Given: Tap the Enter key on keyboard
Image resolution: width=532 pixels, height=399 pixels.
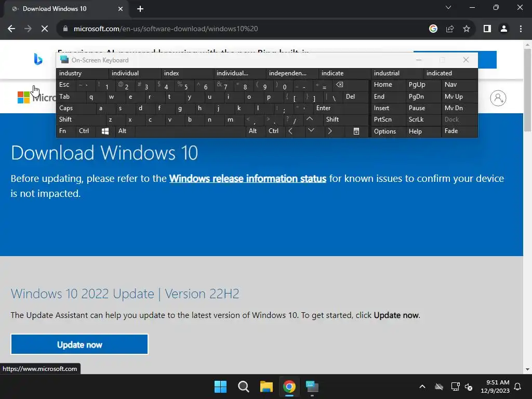Looking at the screenshot, I should pos(341,108).
